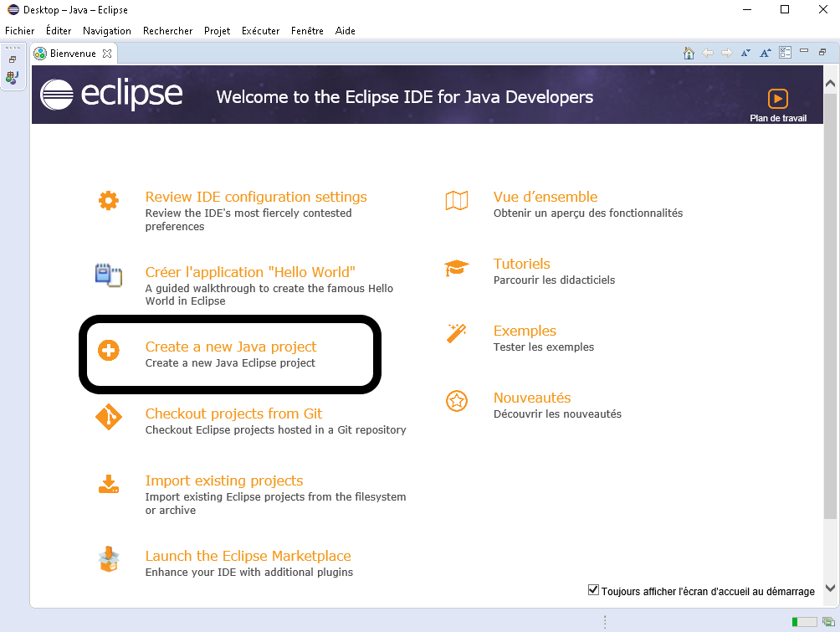Uncheck Toujours afficher l'écran d'accueil au démarrage

coord(594,590)
